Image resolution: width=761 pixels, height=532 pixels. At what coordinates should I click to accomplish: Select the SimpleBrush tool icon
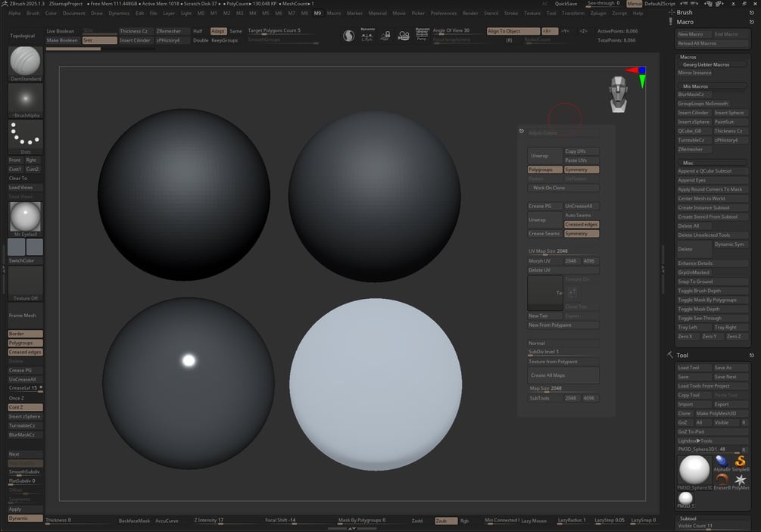point(740,463)
